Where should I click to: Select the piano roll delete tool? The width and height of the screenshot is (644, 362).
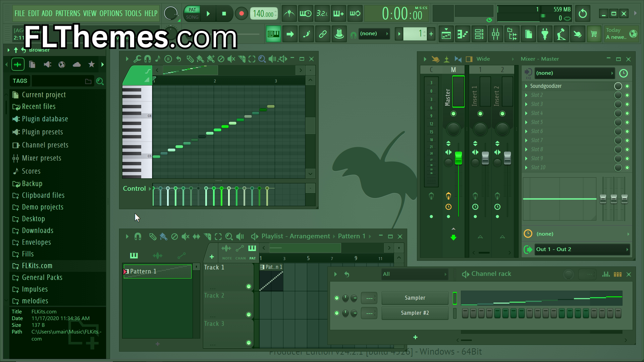(221, 59)
